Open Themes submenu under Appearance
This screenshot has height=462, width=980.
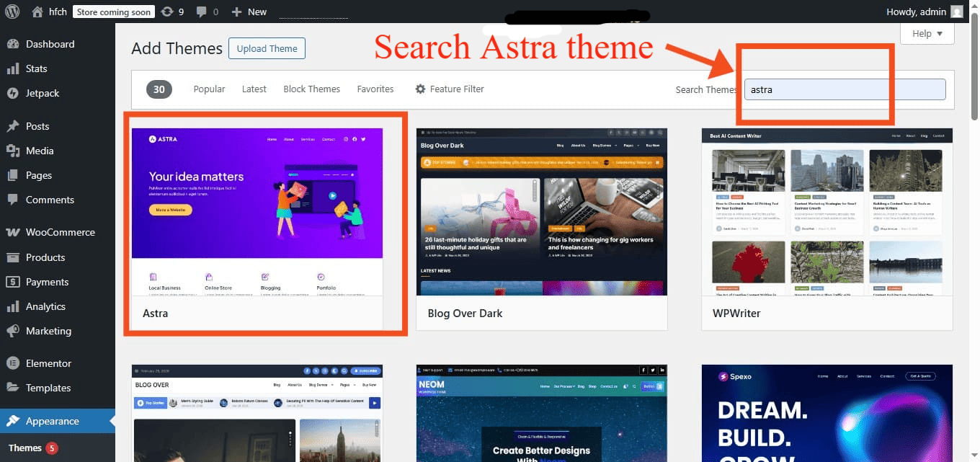pyautogui.click(x=25, y=448)
